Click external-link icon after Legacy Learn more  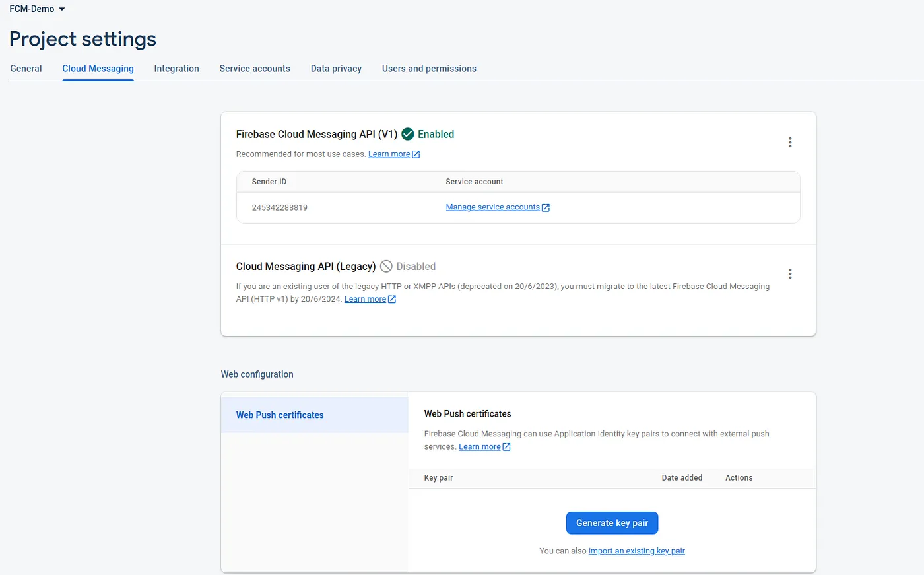pyautogui.click(x=392, y=299)
